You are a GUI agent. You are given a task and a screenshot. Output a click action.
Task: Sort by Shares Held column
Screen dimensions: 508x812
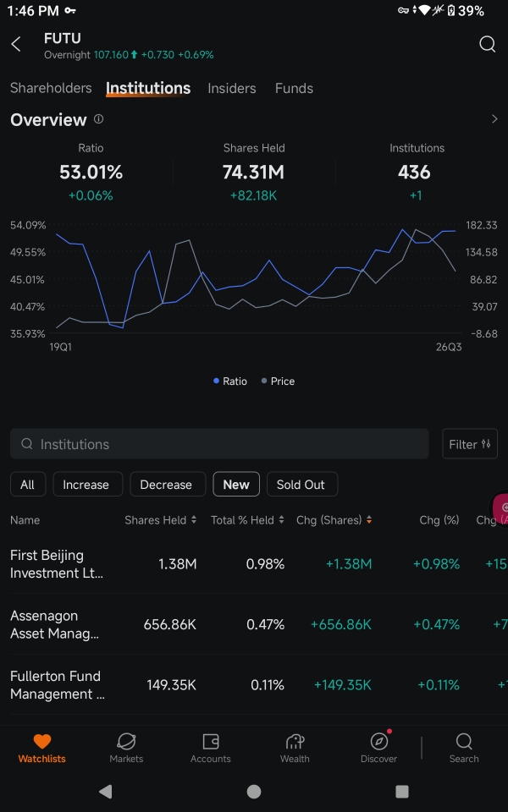[160, 520]
